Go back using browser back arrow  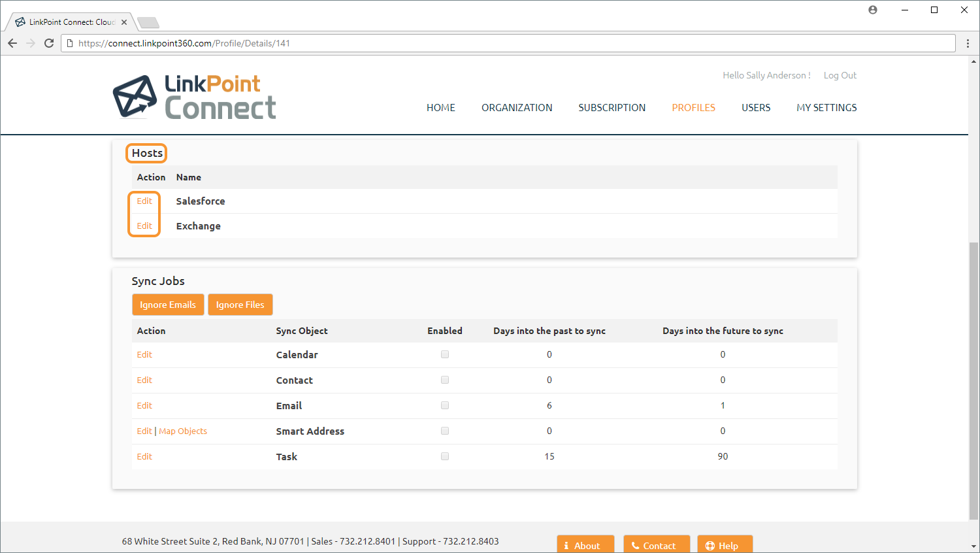click(x=12, y=43)
